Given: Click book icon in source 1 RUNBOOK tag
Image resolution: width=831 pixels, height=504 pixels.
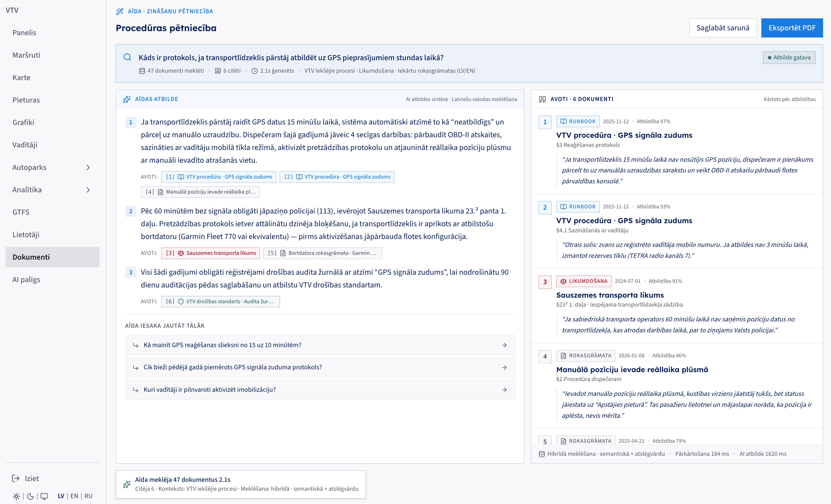Looking at the screenshot, I should pos(563,121).
